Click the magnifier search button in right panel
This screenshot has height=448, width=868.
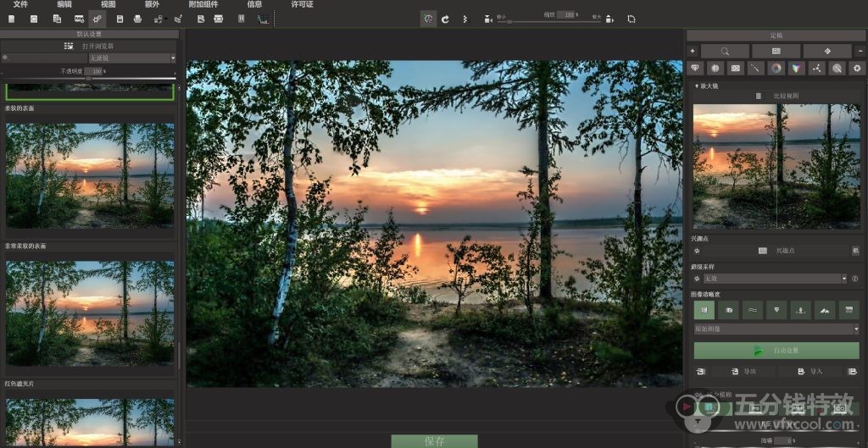pos(725,51)
